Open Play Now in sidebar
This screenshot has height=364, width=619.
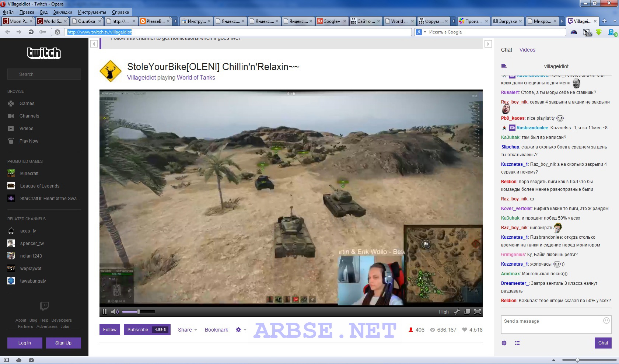(x=29, y=141)
